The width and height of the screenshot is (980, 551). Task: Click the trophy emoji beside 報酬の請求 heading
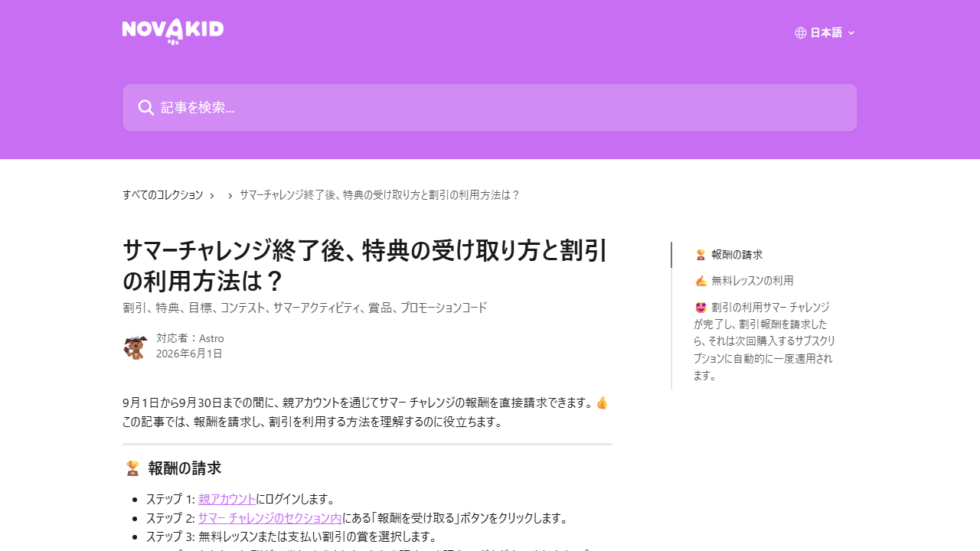click(x=133, y=468)
